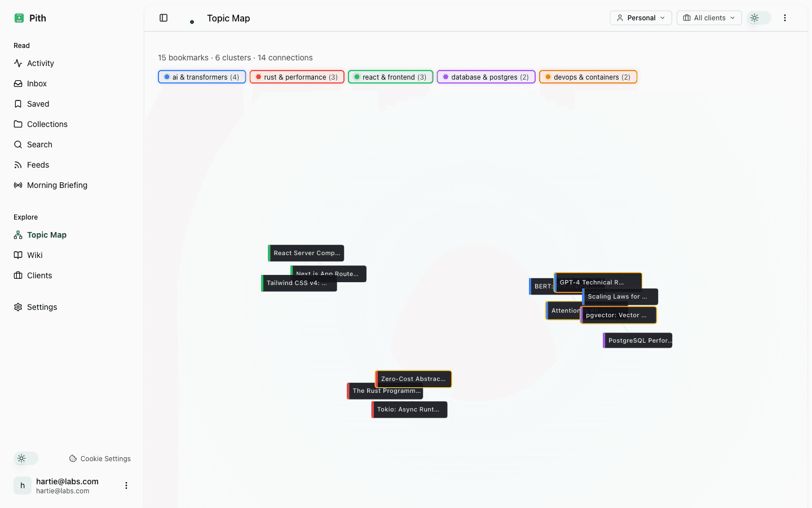
Task: Click the Search magnifier icon
Action: pyautogui.click(x=18, y=144)
